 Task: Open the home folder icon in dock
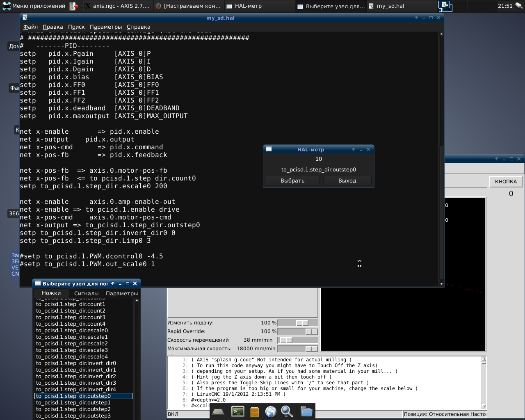306,411
